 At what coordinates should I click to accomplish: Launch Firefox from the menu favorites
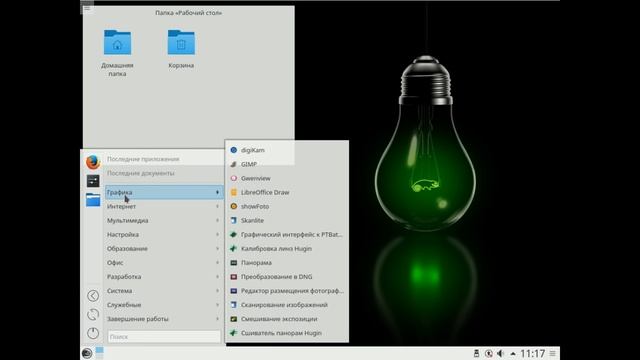coord(93,162)
